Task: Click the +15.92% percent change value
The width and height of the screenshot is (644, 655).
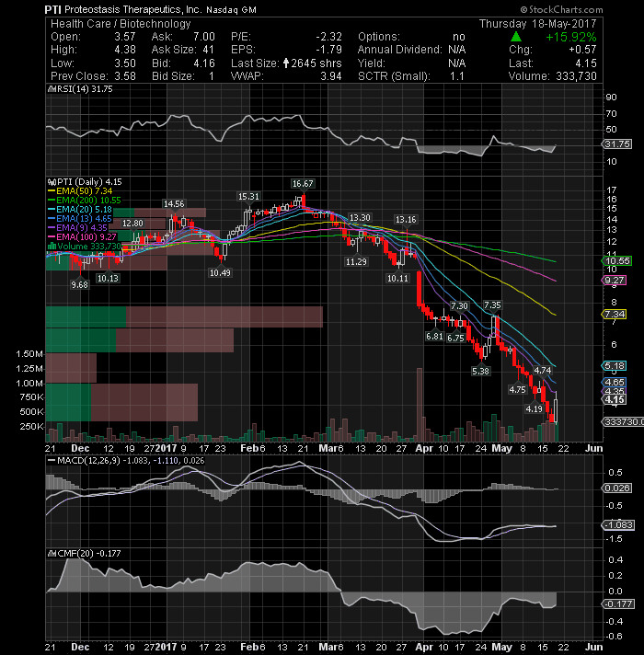Action: (x=571, y=37)
